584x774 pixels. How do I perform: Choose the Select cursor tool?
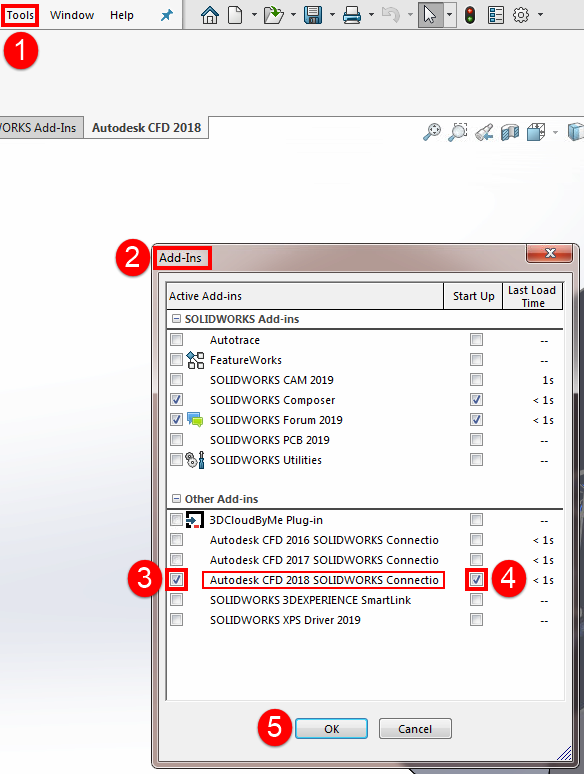coord(430,15)
